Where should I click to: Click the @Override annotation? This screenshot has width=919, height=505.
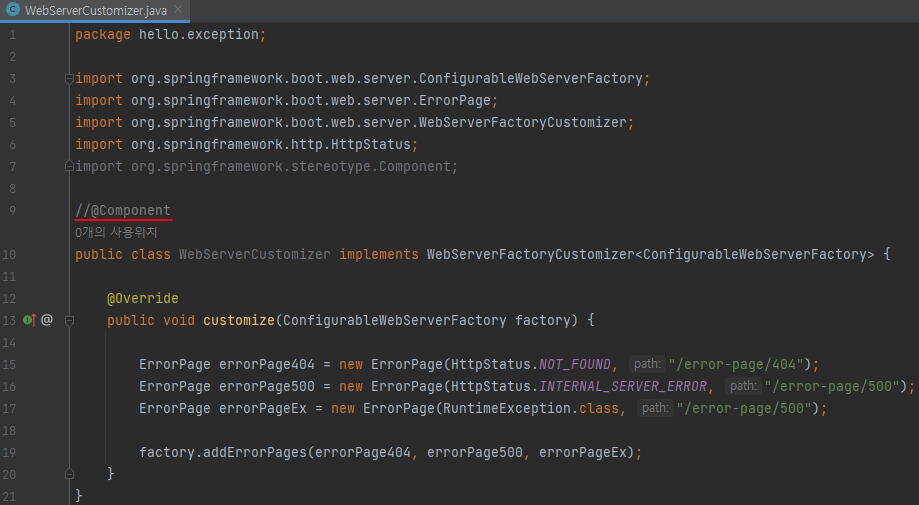click(x=142, y=298)
